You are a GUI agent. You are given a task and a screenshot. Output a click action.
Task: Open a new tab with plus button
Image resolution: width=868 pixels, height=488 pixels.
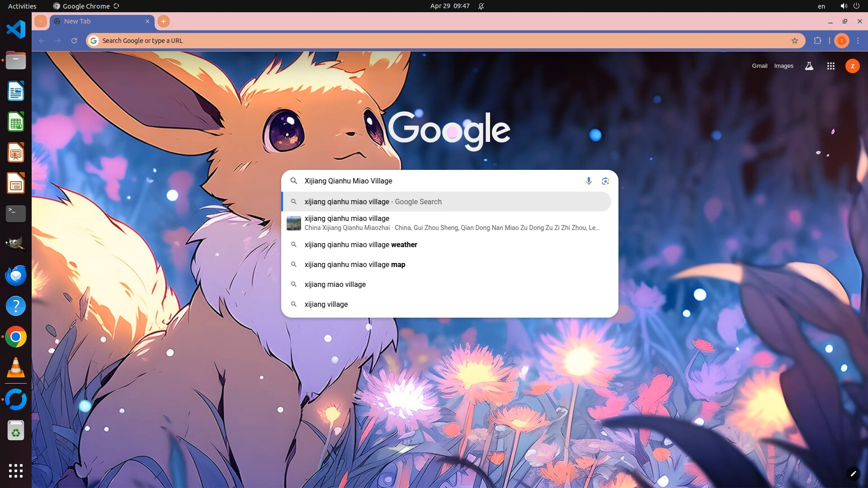tap(164, 21)
